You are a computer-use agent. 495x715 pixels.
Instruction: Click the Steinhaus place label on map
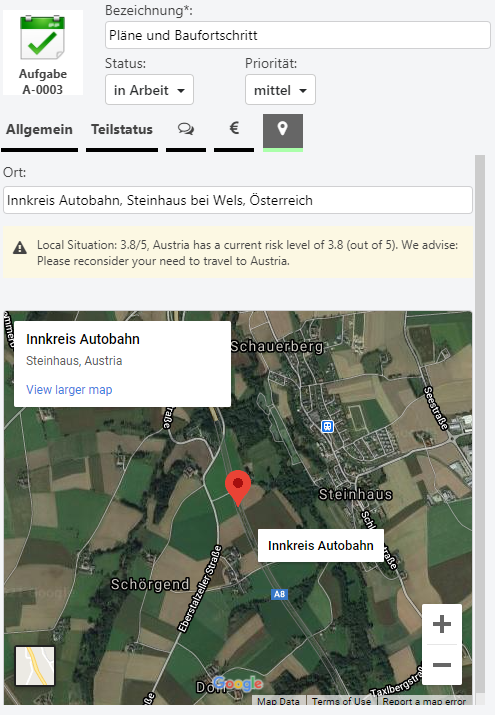click(x=356, y=494)
